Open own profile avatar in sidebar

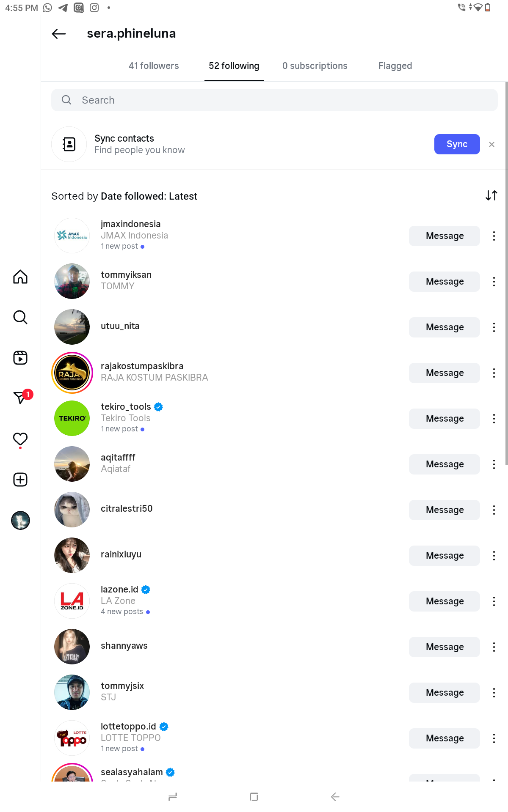(20, 521)
